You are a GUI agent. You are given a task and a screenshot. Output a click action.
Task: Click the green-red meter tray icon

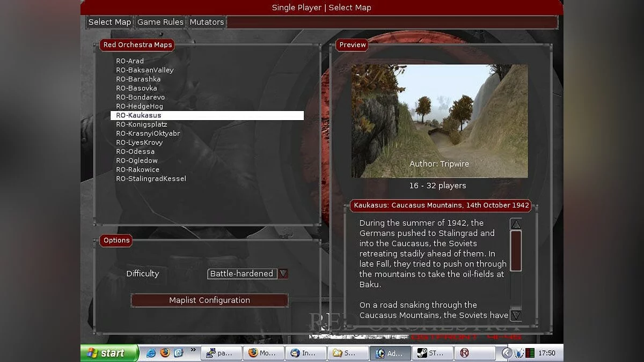coord(530,353)
